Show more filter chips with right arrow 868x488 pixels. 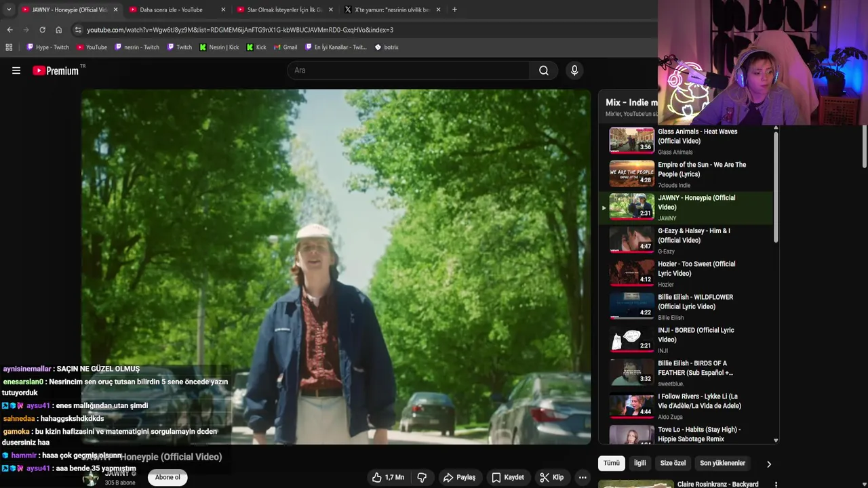click(x=768, y=464)
